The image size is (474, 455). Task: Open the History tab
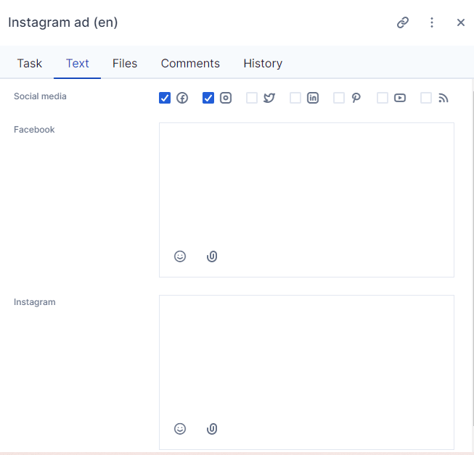tap(263, 63)
